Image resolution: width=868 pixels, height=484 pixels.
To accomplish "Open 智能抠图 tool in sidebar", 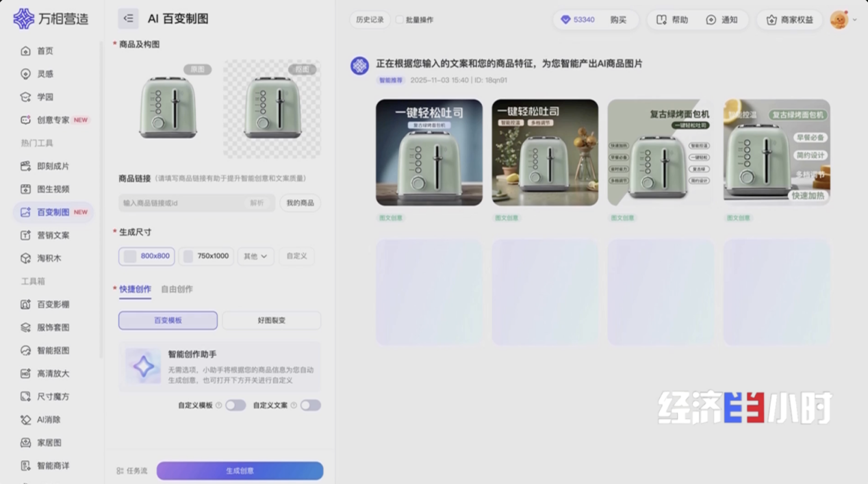I will pos(26,351).
